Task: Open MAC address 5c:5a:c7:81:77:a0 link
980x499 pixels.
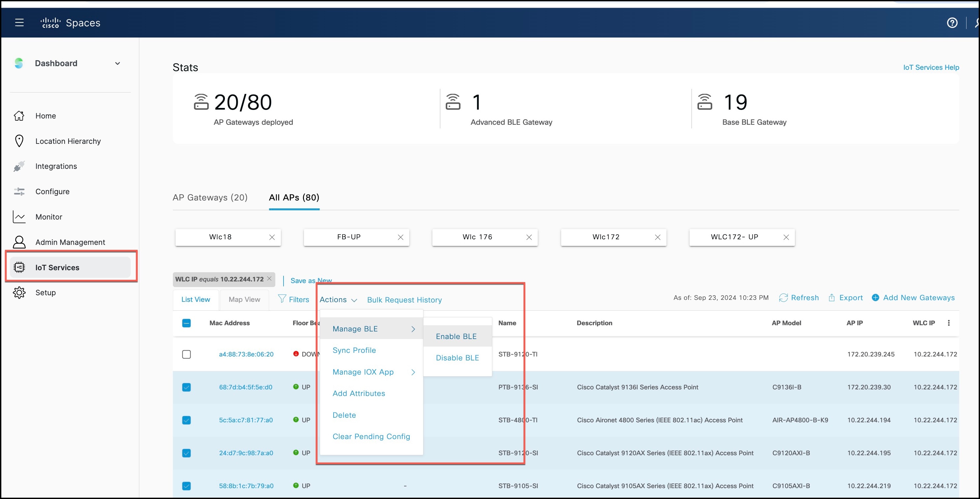Action: (x=246, y=420)
